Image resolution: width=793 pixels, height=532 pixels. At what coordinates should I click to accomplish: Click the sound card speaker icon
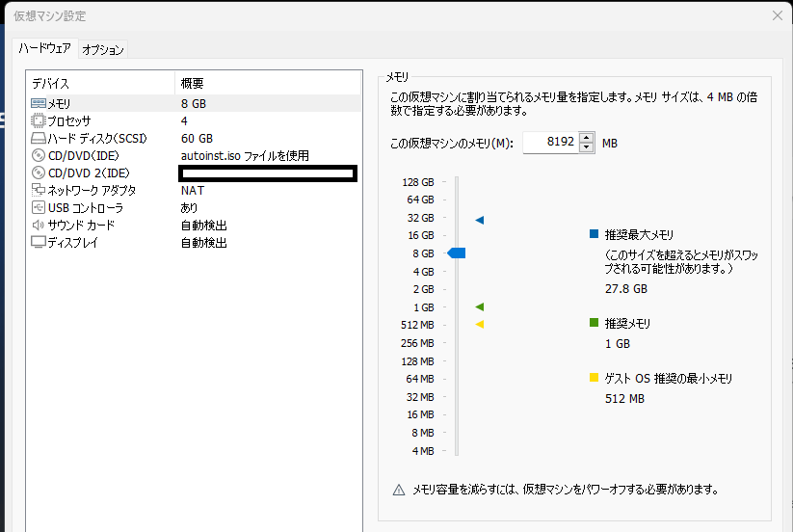pyautogui.click(x=38, y=225)
